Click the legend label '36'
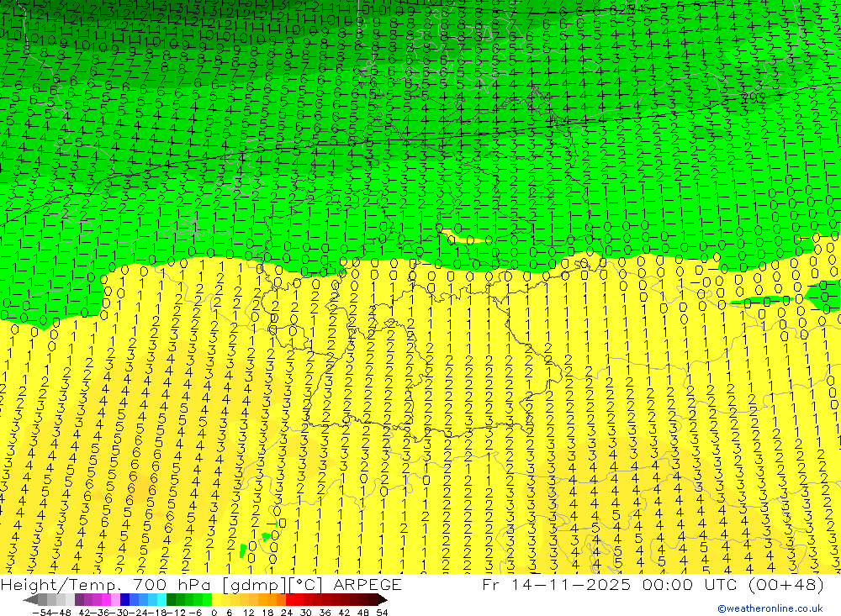 click(x=325, y=613)
